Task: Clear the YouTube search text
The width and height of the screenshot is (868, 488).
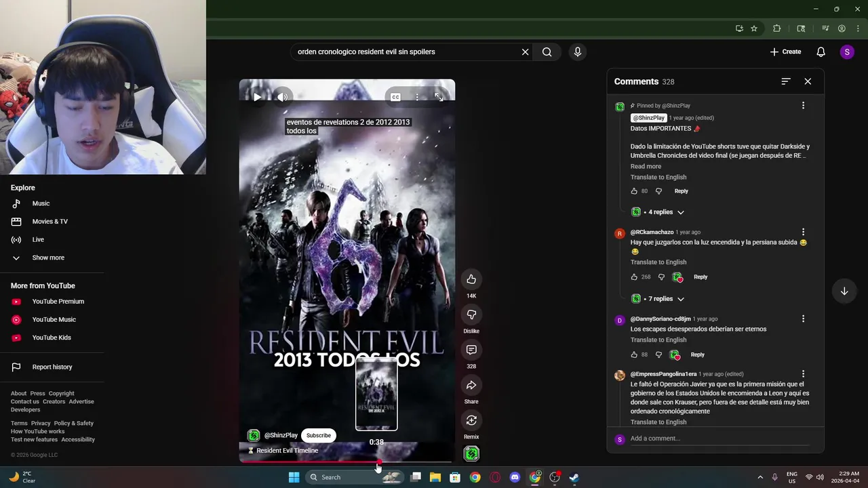Action: tap(525, 52)
